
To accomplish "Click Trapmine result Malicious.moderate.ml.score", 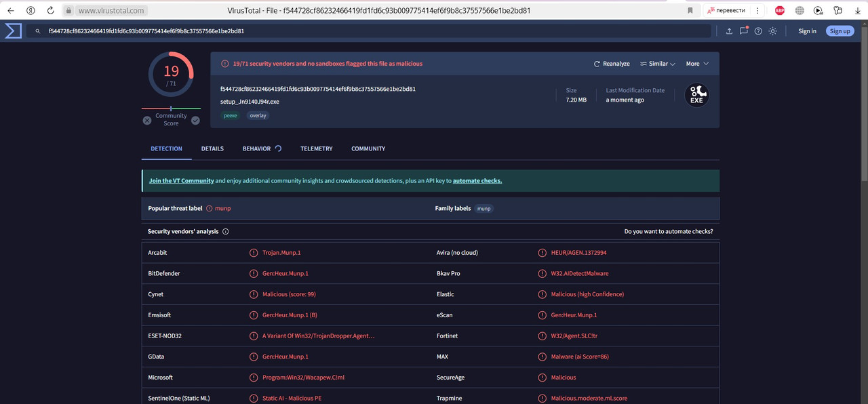I will (589, 398).
